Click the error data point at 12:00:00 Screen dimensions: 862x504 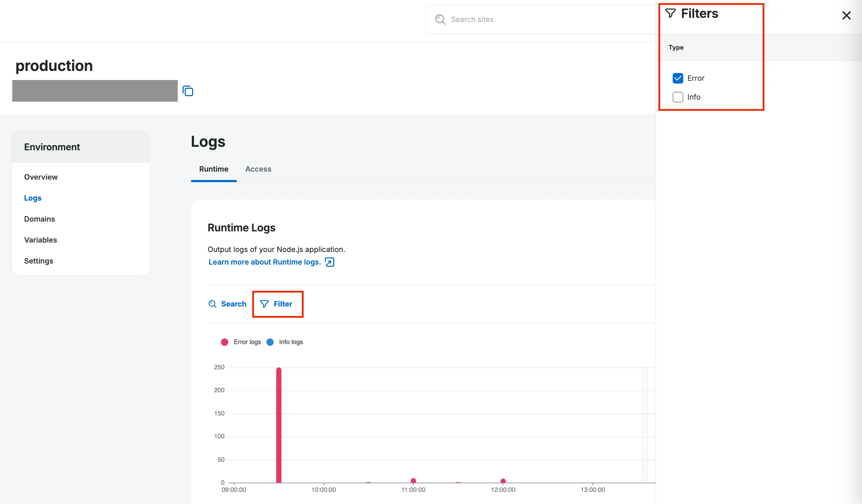[x=503, y=481]
